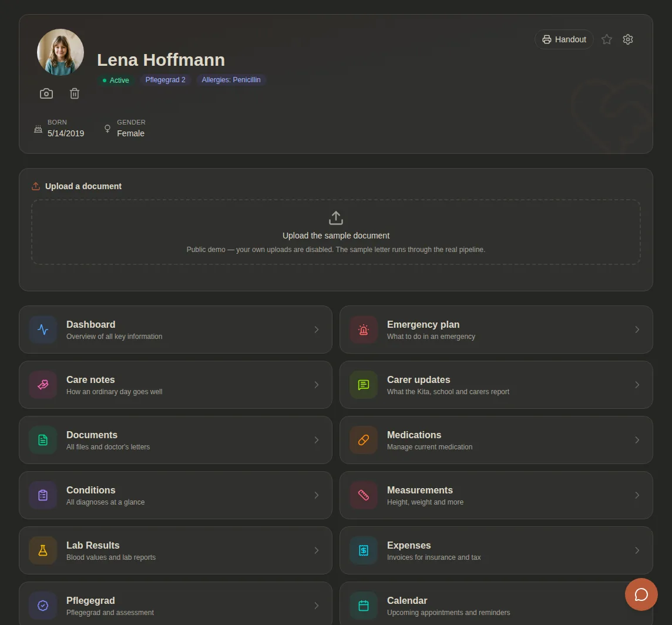The width and height of the screenshot is (672, 625).
Task: Click 'All files and doctor's letters' text
Action: pos(108,447)
